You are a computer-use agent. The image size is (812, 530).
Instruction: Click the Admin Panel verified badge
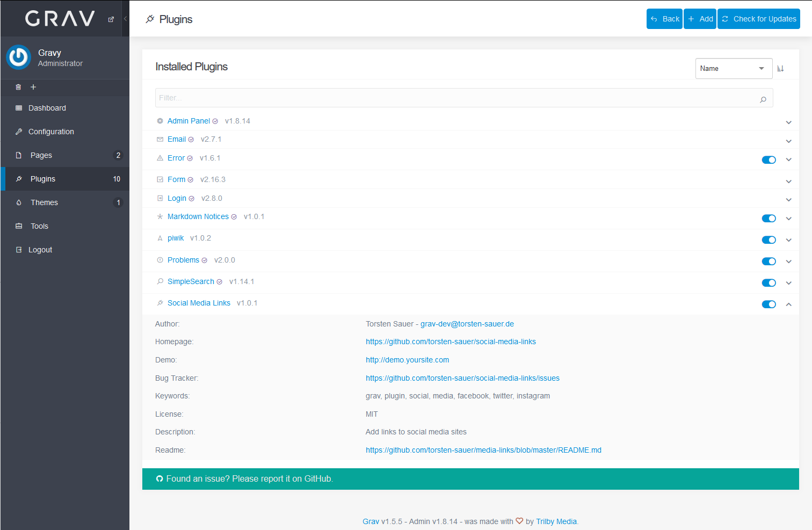click(x=215, y=121)
